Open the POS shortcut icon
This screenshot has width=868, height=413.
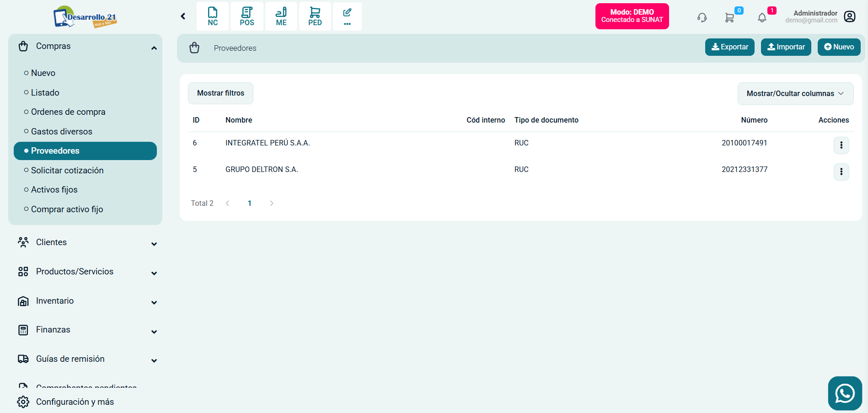point(247,16)
